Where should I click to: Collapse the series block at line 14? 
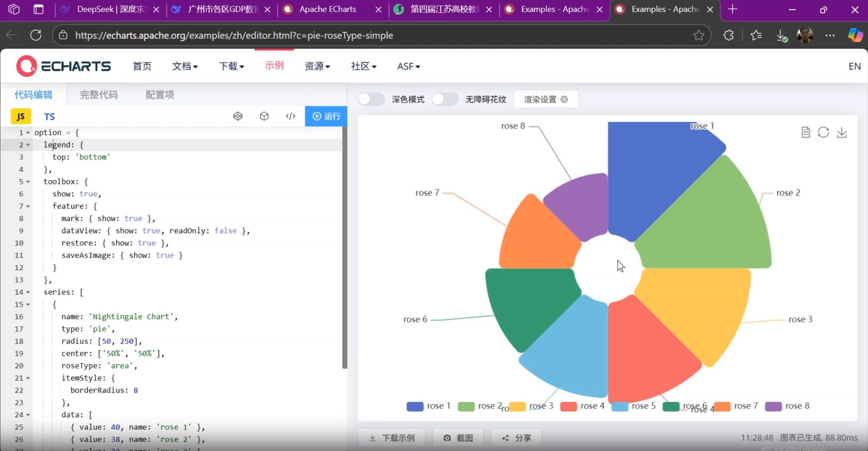[28, 292]
